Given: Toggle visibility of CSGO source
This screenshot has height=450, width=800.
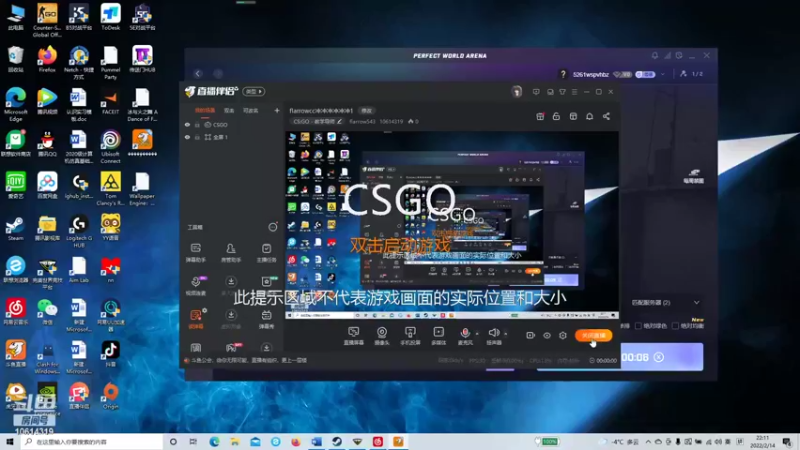Looking at the screenshot, I should click(187, 124).
